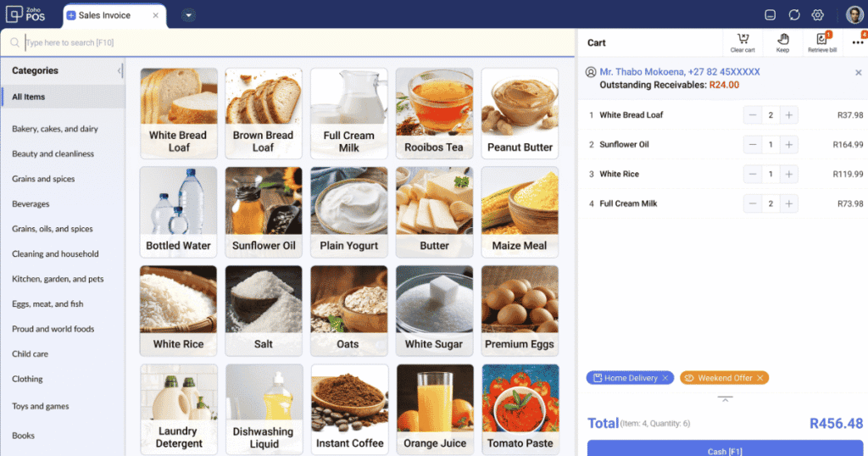Open the three-dot more options menu
This screenshot has width=868, height=456.
[858, 42]
